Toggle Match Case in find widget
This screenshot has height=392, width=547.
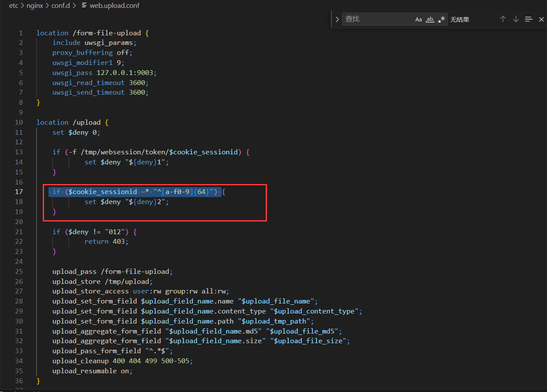point(418,19)
